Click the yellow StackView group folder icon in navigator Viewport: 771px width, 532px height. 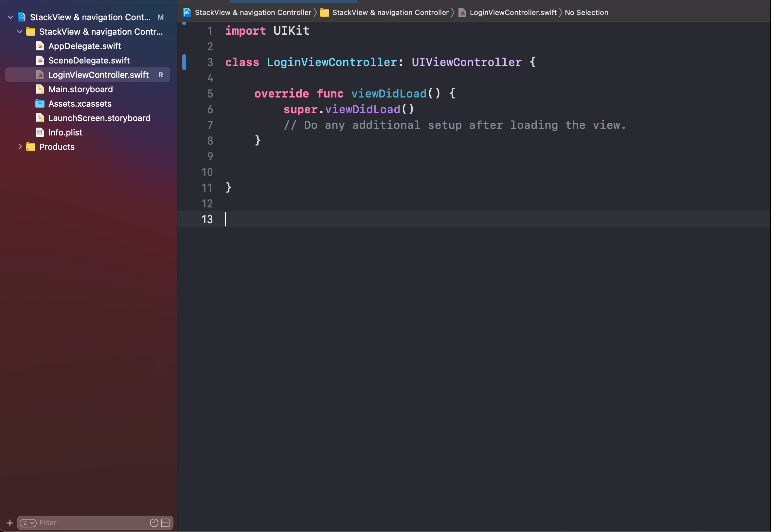[31, 32]
